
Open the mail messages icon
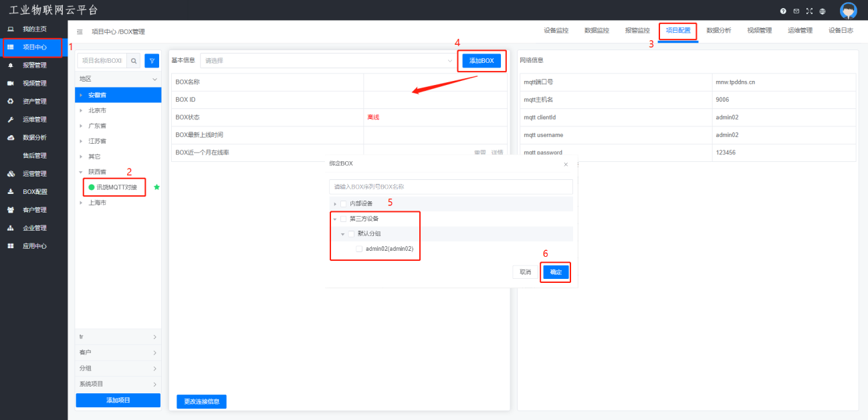coord(796,11)
